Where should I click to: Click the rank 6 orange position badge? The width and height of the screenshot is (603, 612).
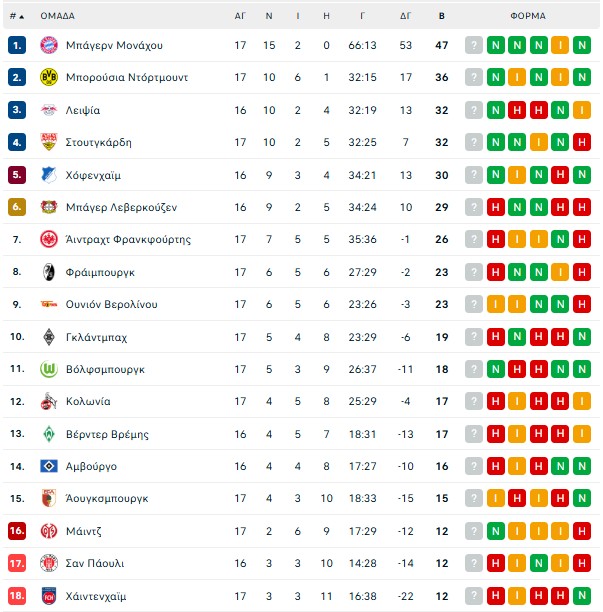pyautogui.click(x=16, y=207)
